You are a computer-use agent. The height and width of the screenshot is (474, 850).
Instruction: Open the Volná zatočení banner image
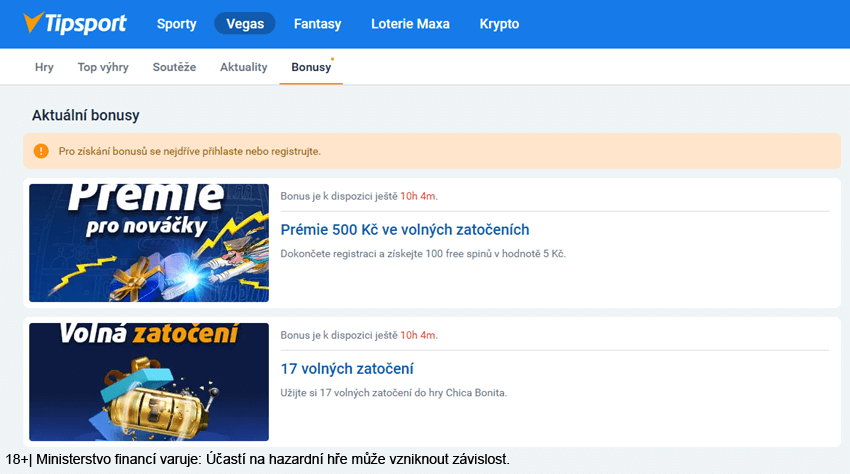149,382
